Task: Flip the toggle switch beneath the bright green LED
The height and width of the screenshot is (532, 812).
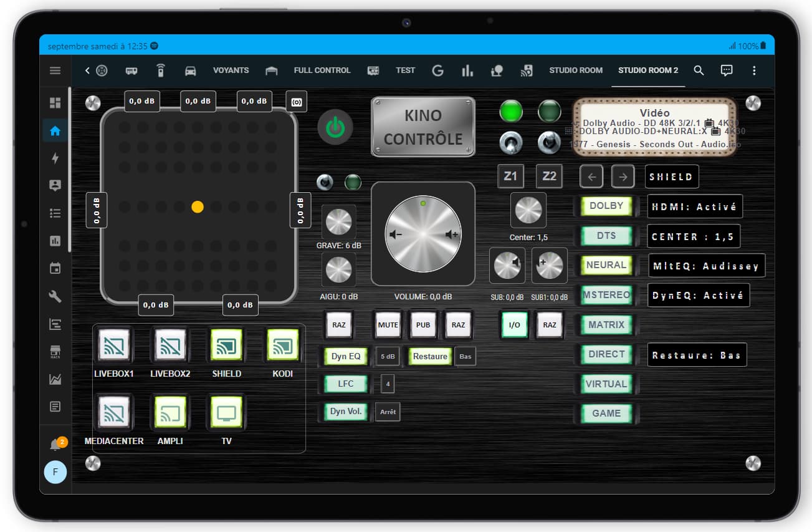Action: coord(511,143)
